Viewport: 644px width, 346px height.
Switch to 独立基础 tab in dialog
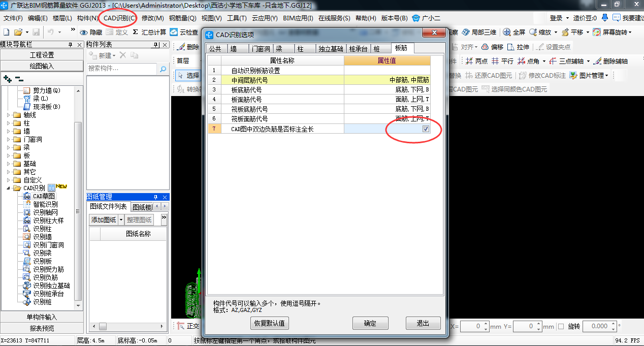tap(331, 49)
